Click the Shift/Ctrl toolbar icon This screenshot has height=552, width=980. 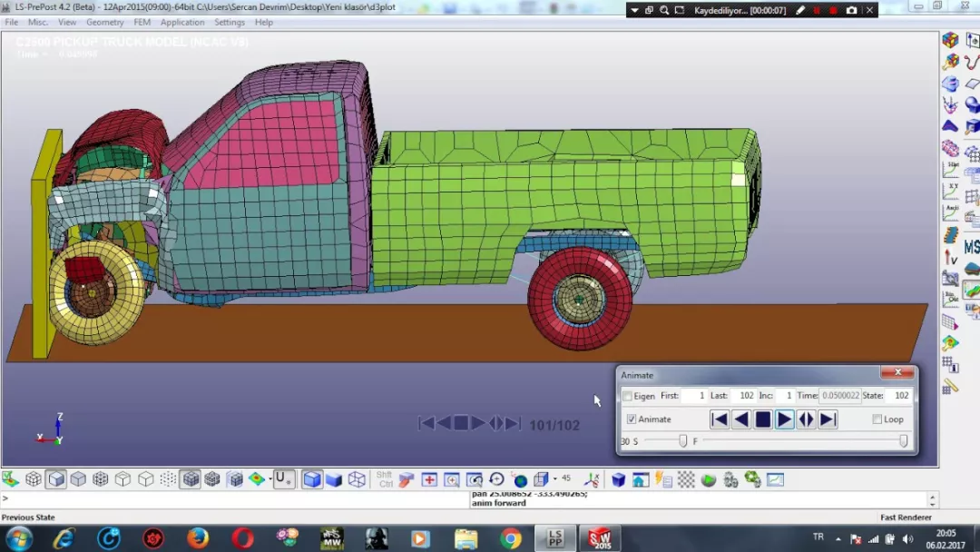pyautogui.click(x=384, y=479)
